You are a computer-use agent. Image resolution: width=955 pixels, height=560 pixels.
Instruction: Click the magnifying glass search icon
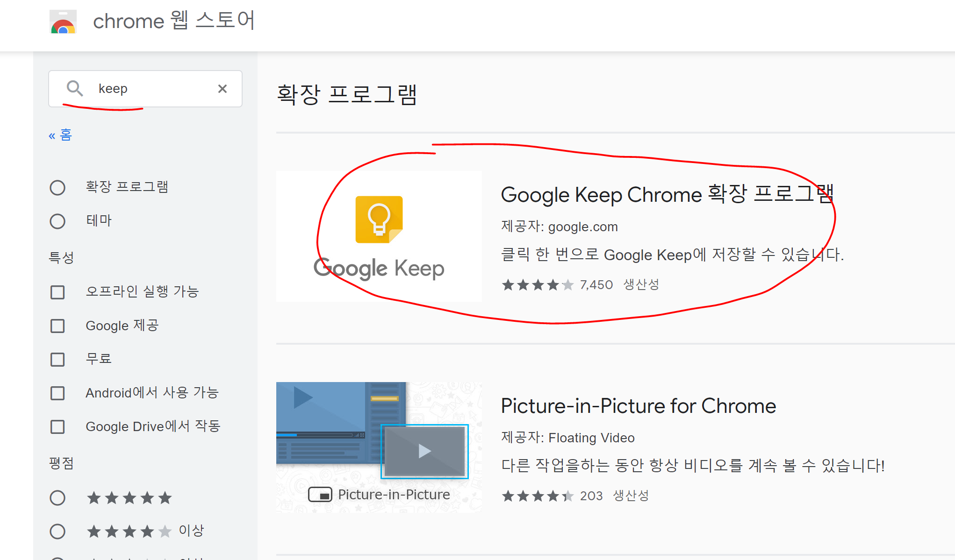74,88
